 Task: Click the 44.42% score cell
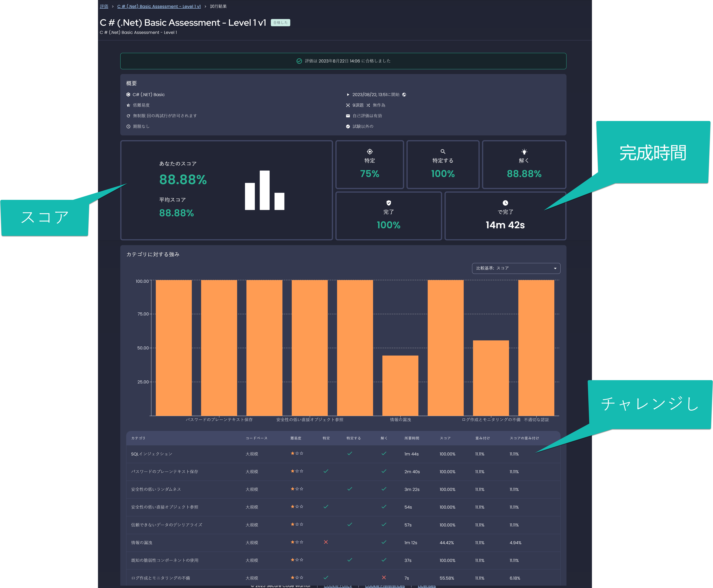click(447, 543)
